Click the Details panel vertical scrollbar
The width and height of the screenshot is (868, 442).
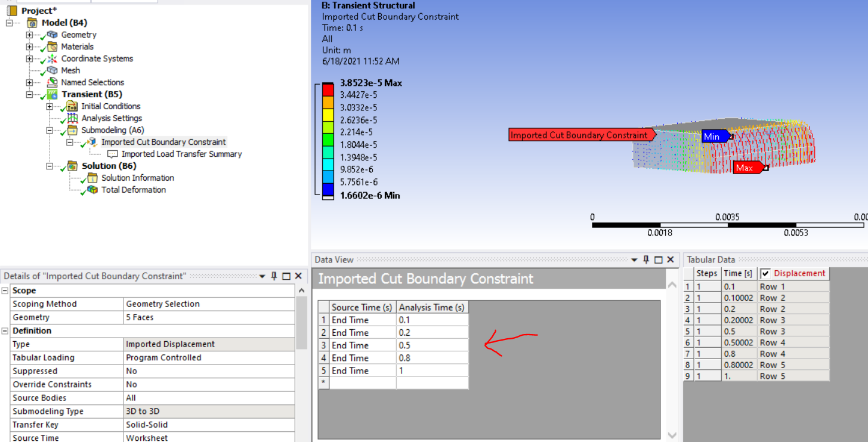click(302, 323)
